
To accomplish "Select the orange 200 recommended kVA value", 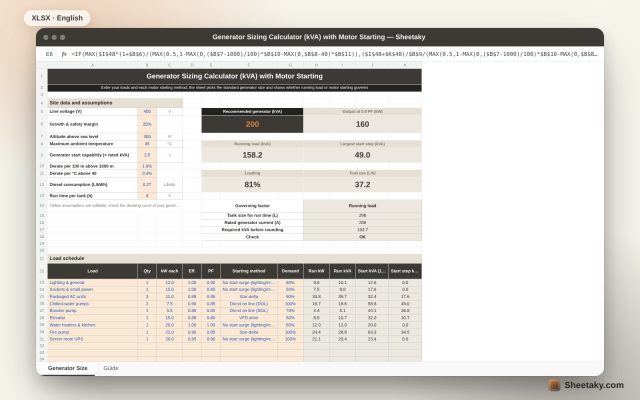I will click(x=252, y=124).
